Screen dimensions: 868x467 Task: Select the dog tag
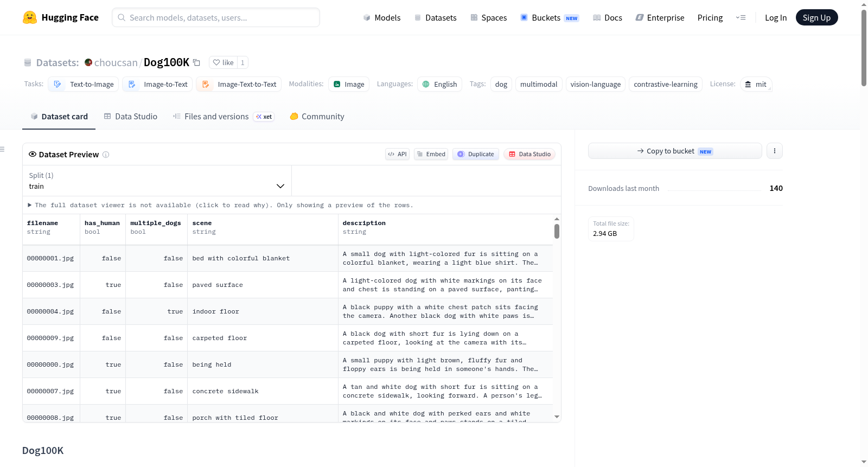(501, 84)
